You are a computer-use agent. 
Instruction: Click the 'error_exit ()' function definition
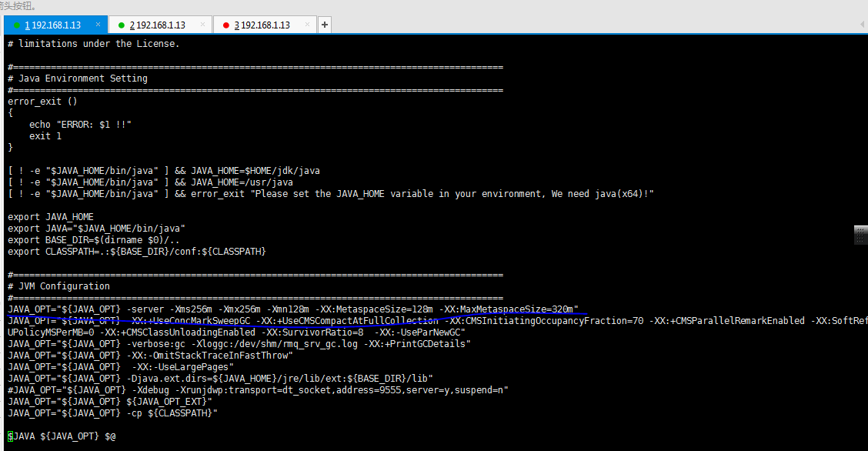coord(42,102)
